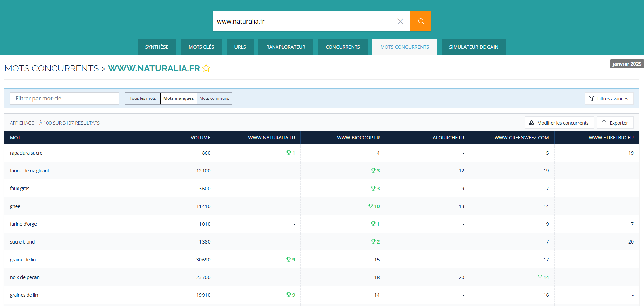Open the SIMULATEUR DE GAIN tab
Image resolution: width=644 pixels, height=306 pixels.
[474, 47]
